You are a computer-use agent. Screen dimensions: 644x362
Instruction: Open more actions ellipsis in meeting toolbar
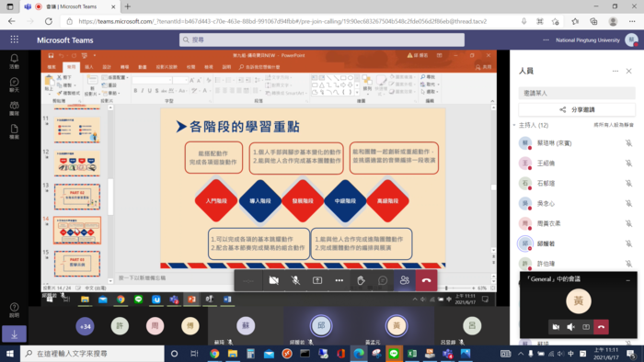(339, 280)
